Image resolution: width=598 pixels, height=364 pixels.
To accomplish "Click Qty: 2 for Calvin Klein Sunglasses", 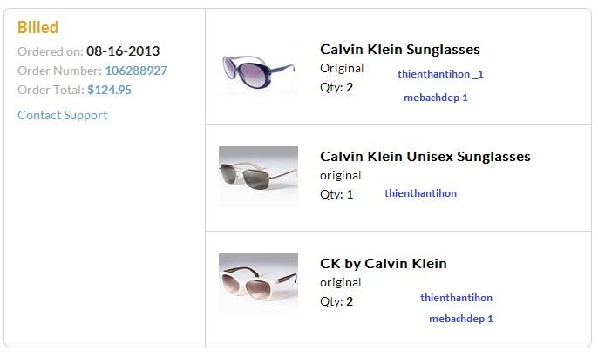I will [x=336, y=87].
